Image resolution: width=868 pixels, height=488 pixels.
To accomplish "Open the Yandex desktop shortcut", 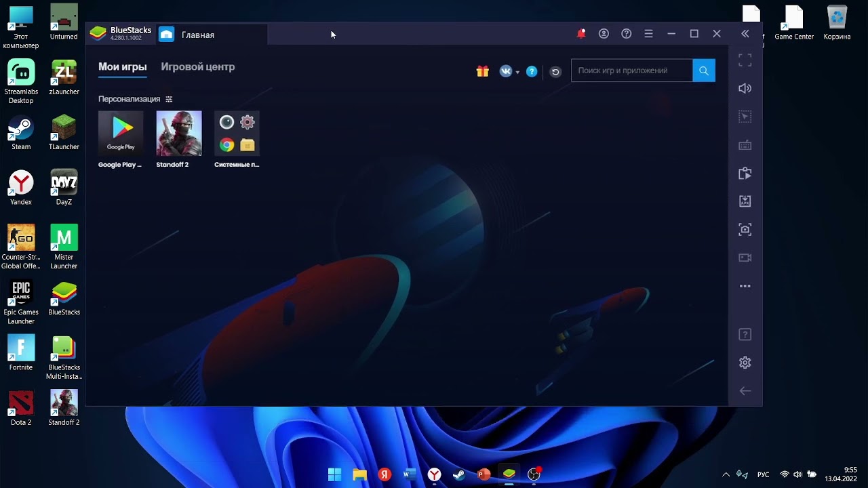I will pos(21,188).
